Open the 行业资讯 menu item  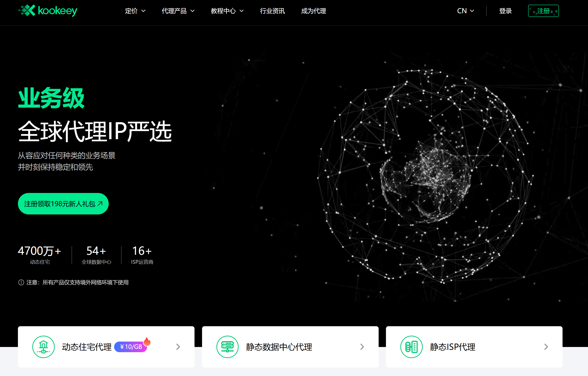coord(272,11)
